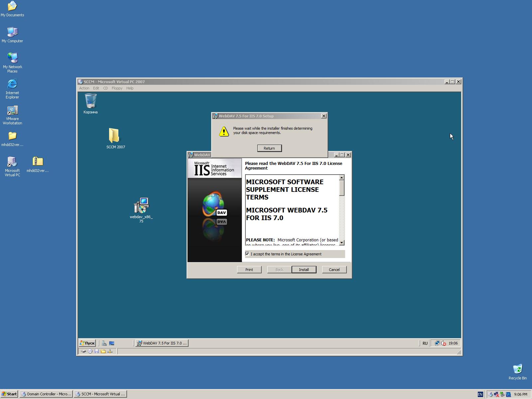Click guest quick launch show desktop icon

point(112,343)
